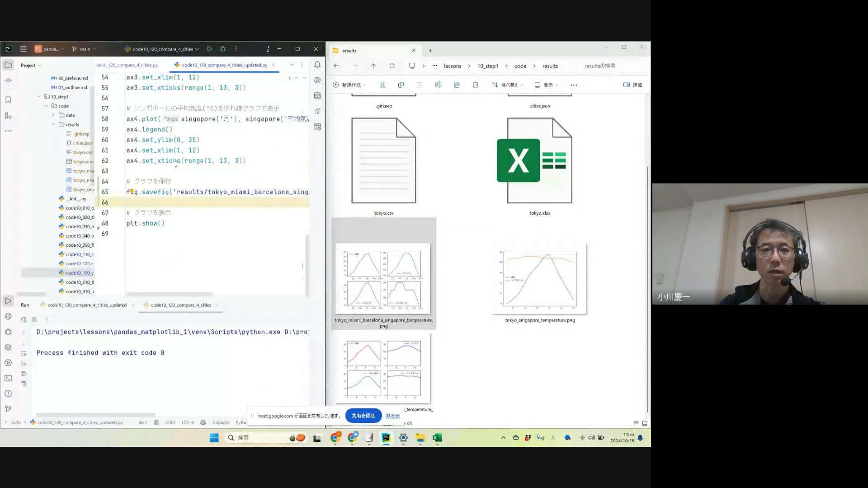This screenshot has height=488, width=868.
Task: Toggle soft-wrap in Run console
Action: (x=24, y=353)
